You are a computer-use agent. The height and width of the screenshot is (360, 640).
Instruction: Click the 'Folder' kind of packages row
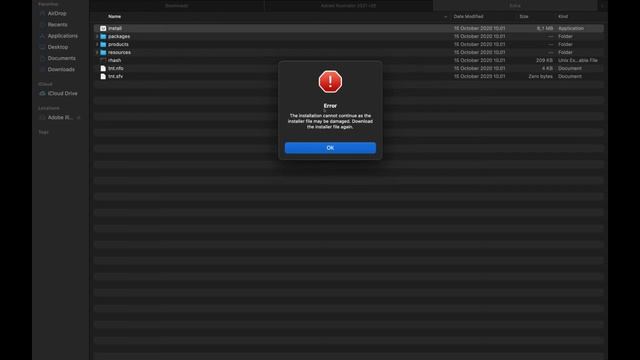(565, 36)
